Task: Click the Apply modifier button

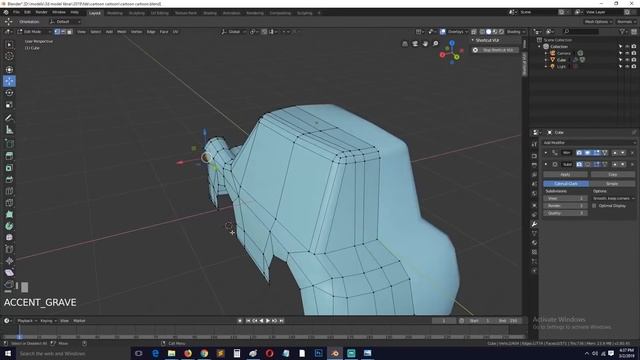Action: tap(565, 175)
